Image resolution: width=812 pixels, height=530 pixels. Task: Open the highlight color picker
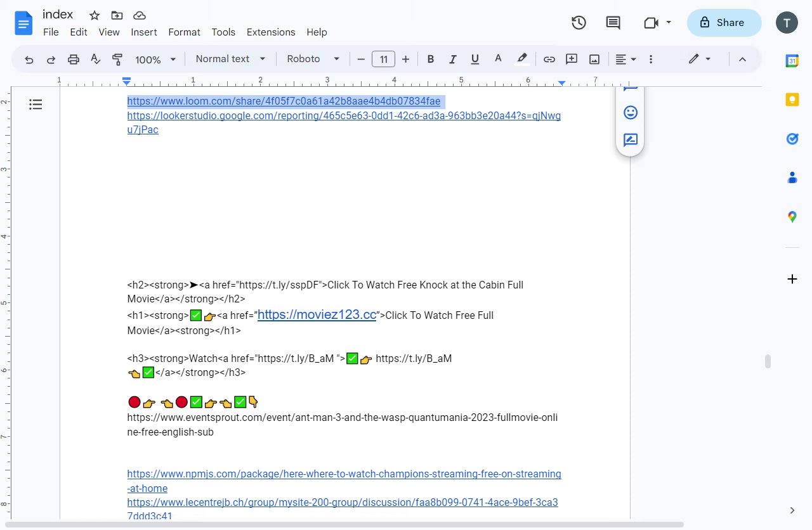tap(521, 59)
